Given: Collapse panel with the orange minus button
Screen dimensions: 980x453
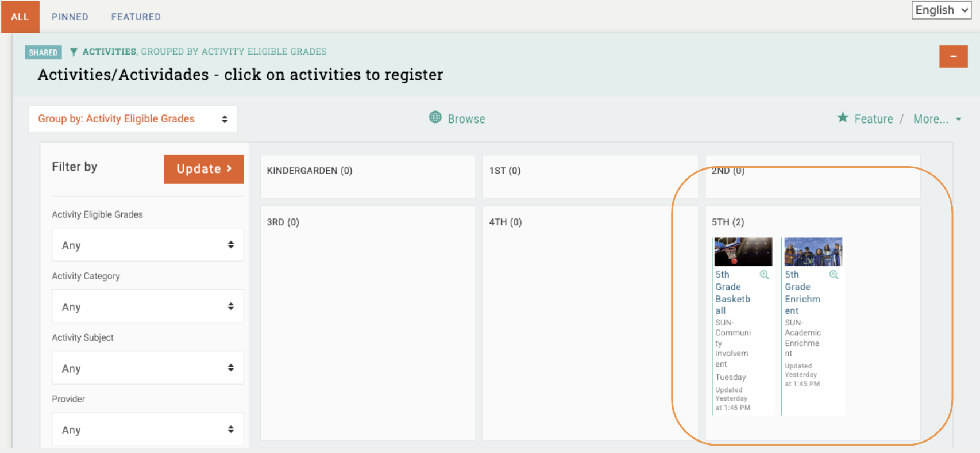Looking at the screenshot, I should (x=953, y=56).
